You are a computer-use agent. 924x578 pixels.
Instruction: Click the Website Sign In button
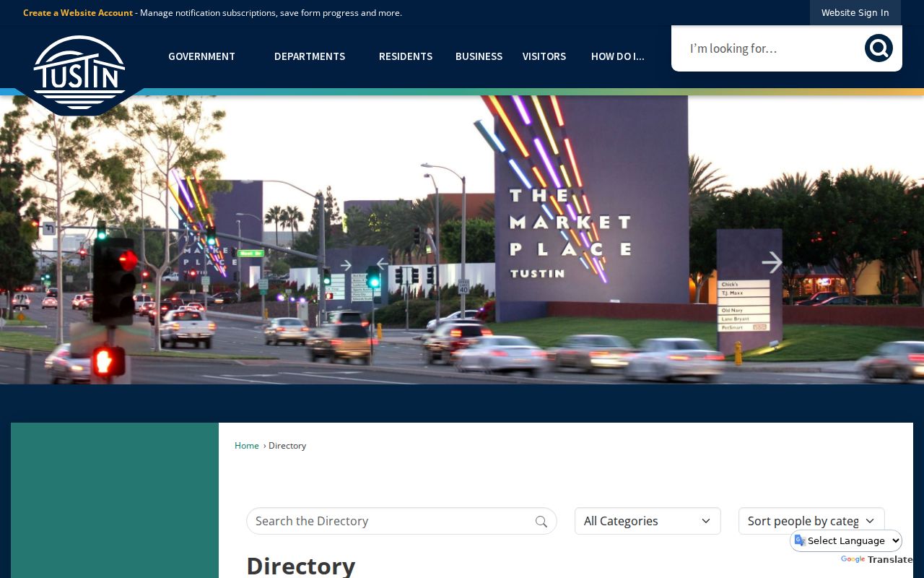(855, 13)
